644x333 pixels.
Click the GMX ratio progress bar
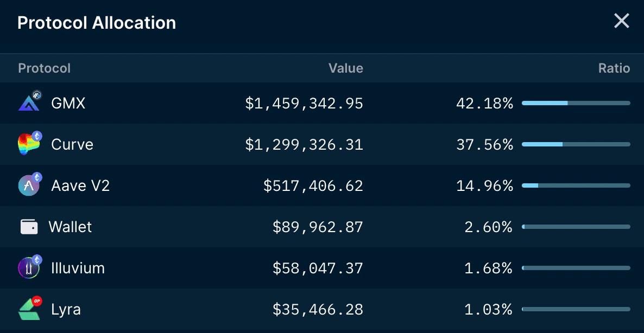tap(576, 103)
